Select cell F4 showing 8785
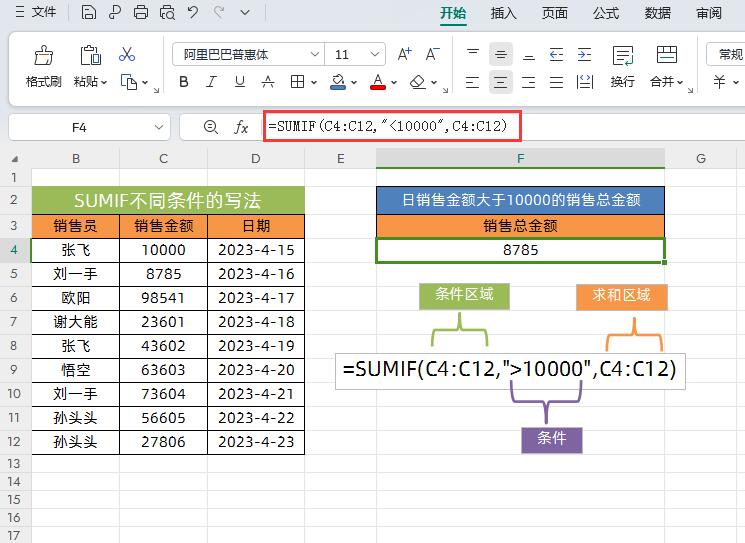The width and height of the screenshot is (745, 543). (520, 250)
